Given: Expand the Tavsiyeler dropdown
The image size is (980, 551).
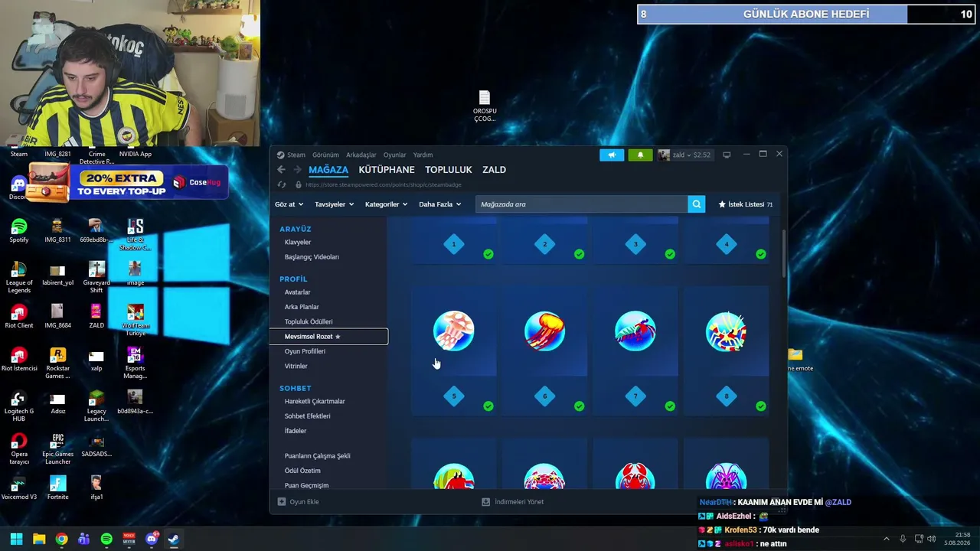Looking at the screenshot, I should pos(334,204).
